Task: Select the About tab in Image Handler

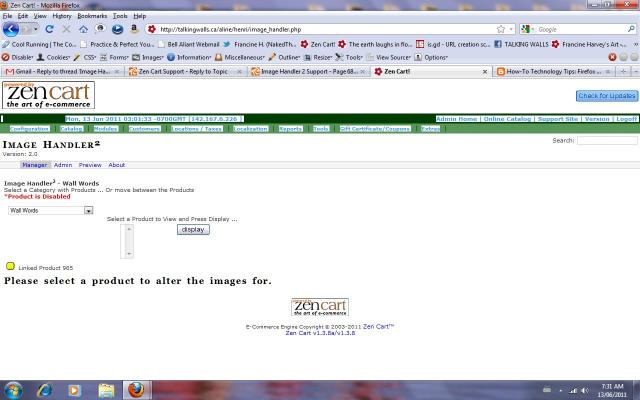Action: pyautogui.click(x=116, y=165)
